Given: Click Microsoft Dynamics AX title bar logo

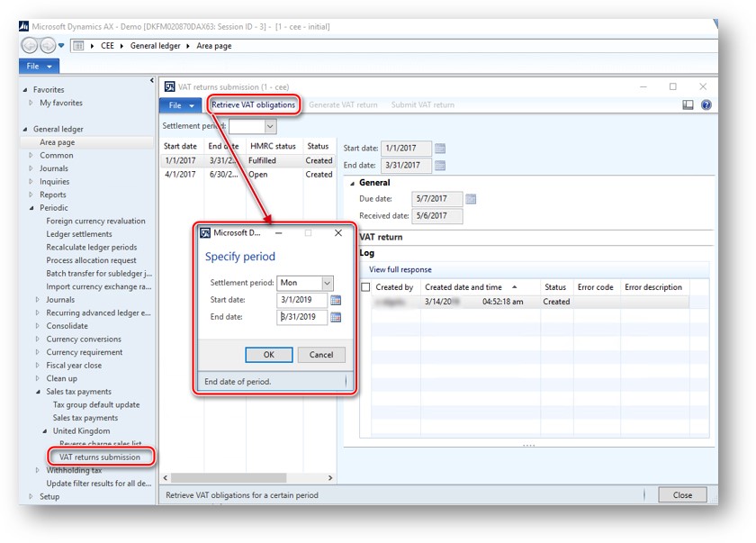Looking at the screenshot, I should pyautogui.click(x=23, y=26).
